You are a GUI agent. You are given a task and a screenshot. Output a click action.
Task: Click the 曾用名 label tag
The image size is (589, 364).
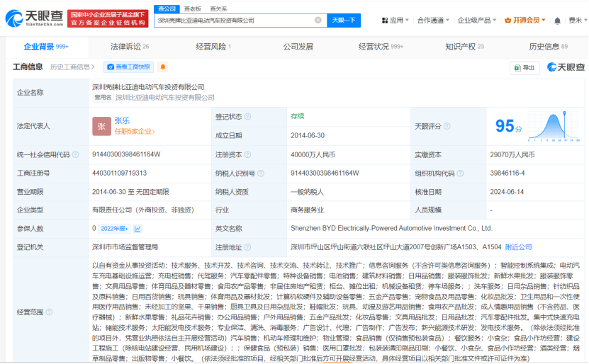tap(103, 98)
